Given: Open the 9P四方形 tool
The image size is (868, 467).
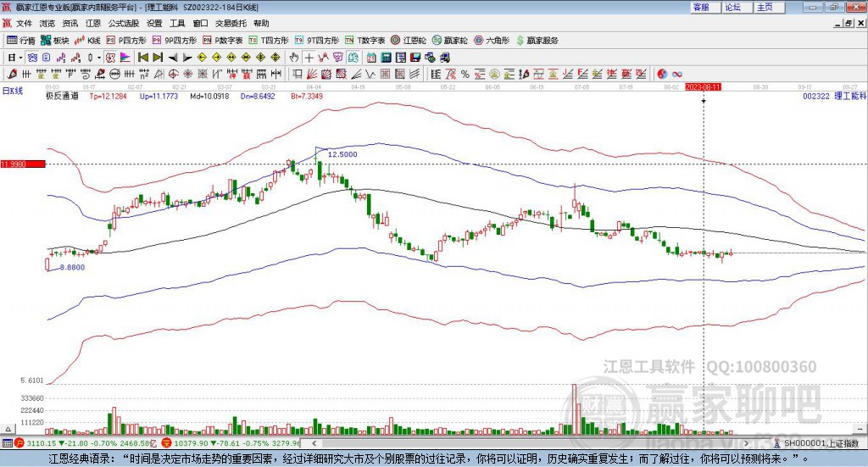Looking at the screenshot, I should click(x=175, y=41).
